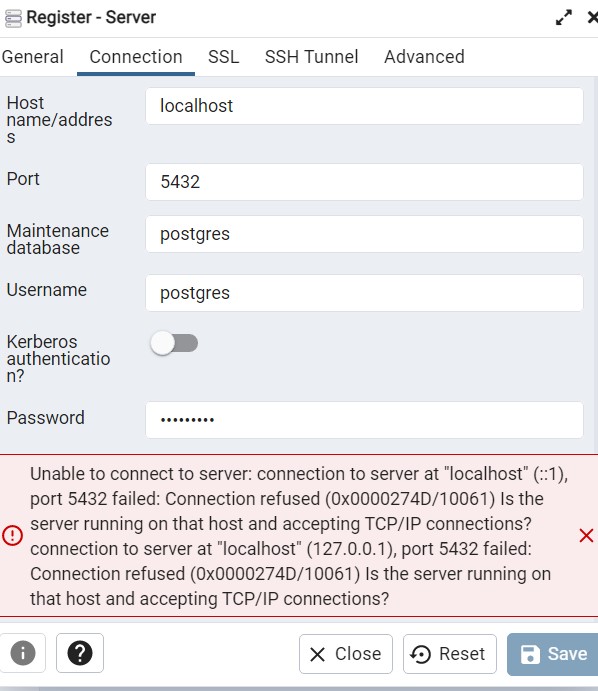Click the server icon beside Register title
The width and height of the screenshot is (598, 691).
click(x=13, y=18)
